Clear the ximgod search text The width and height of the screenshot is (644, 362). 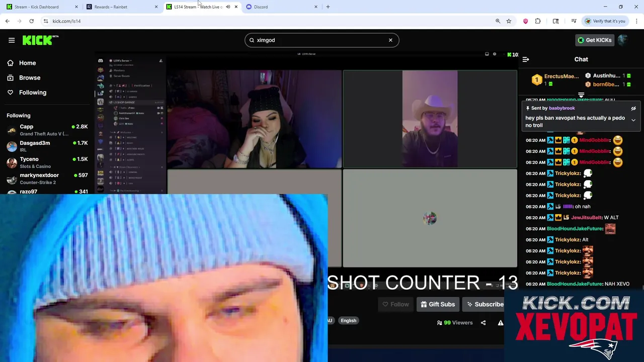pyautogui.click(x=390, y=40)
